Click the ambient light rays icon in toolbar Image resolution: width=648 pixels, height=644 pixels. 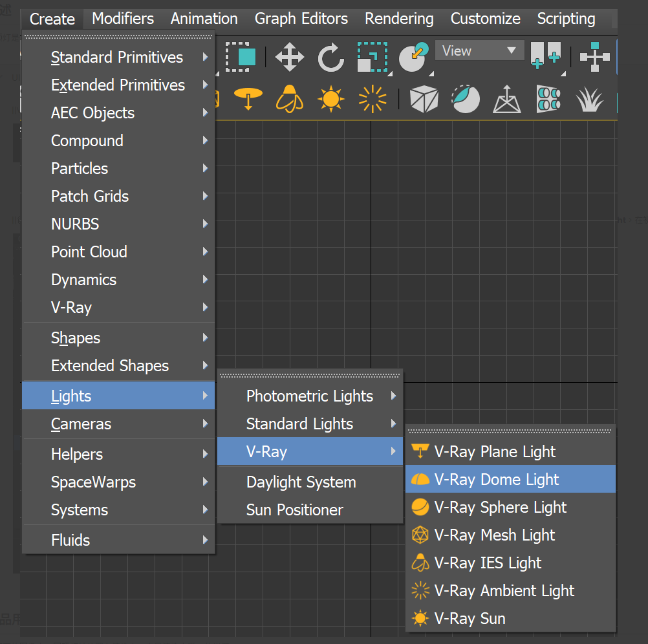(373, 99)
